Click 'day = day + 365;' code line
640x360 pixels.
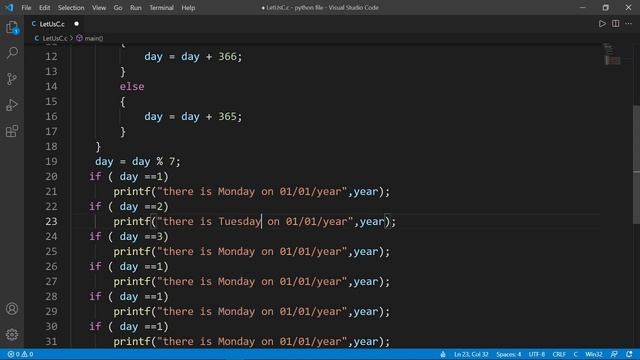coord(193,116)
